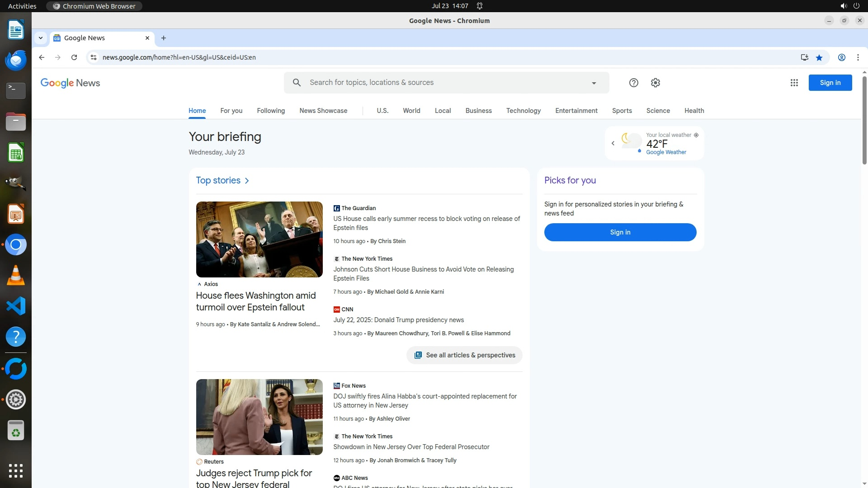Open the Google News settings gear

pos(656,83)
